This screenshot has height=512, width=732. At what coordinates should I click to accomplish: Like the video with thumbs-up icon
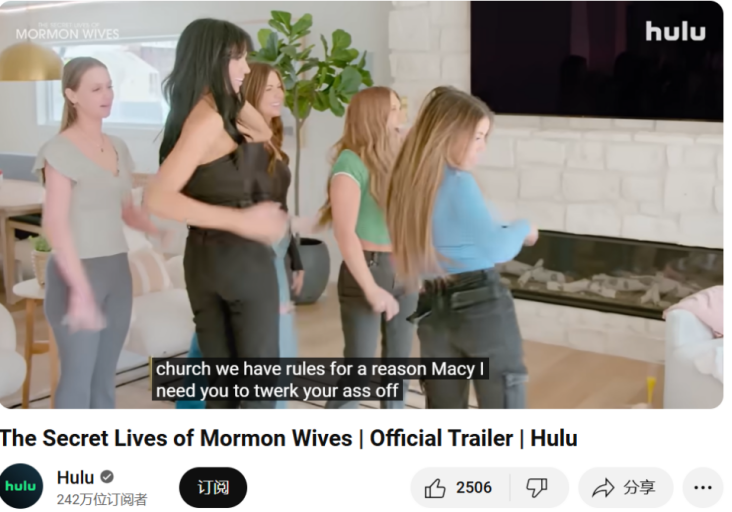pos(435,488)
